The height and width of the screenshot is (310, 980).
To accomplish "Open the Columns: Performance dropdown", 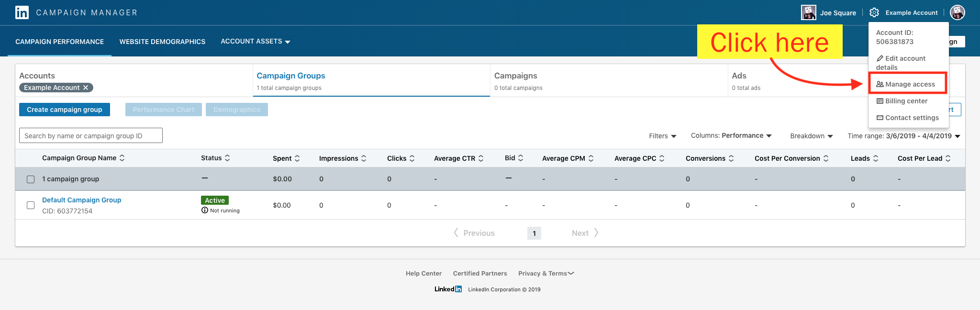I will pyautogui.click(x=731, y=136).
